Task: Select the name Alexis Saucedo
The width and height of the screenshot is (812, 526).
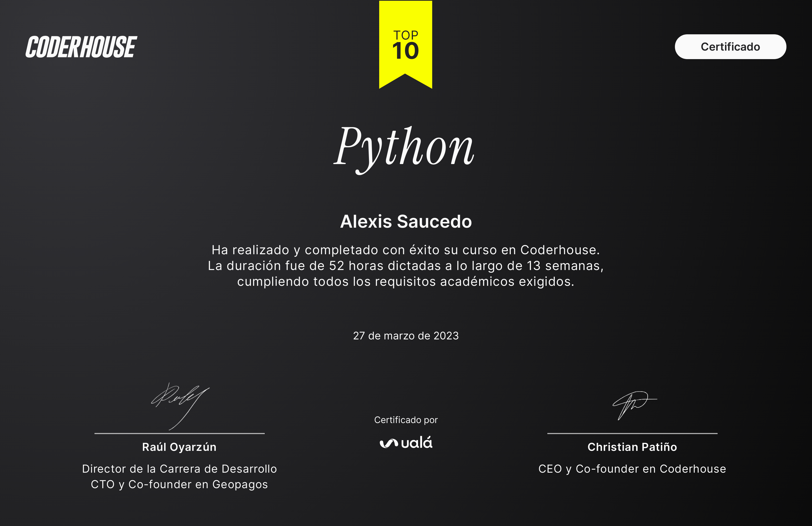Action: pyautogui.click(x=406, y=221)
